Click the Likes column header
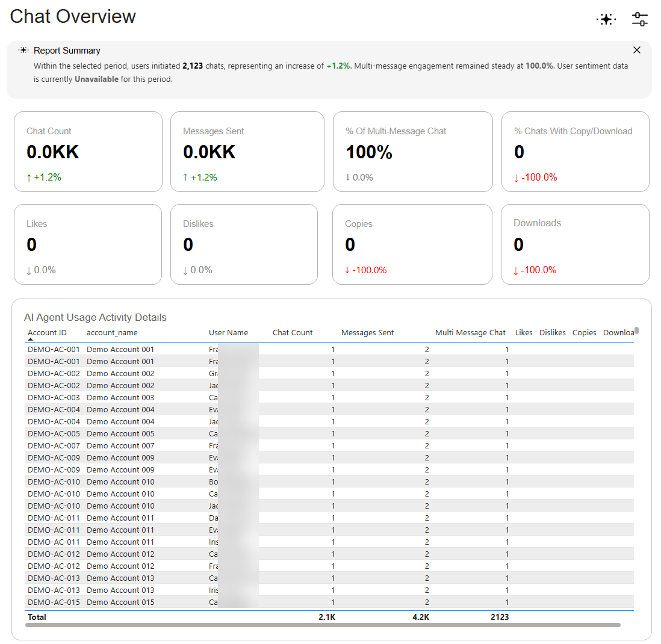661x644 pixels. 524,333
